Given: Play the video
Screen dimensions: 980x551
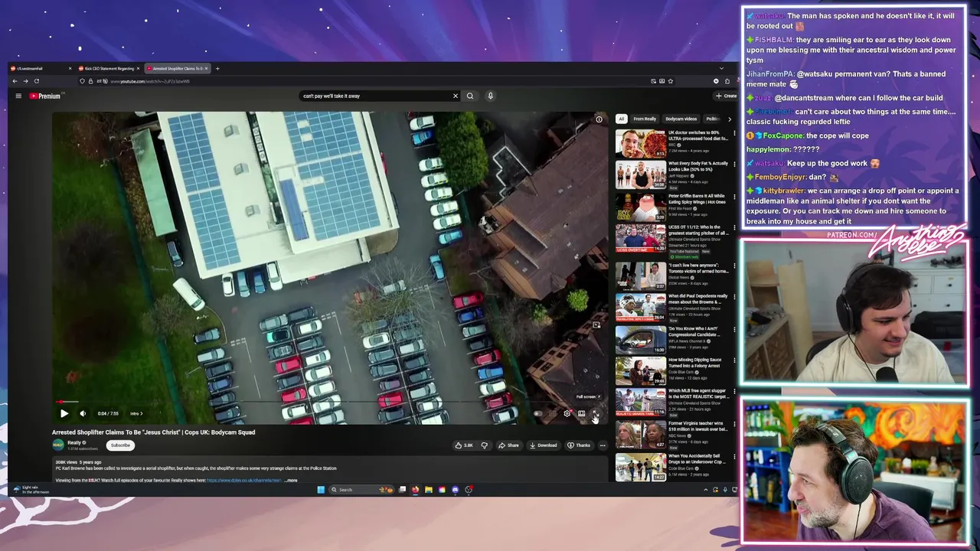Looking at the screenshot, I should pos(64,413).
